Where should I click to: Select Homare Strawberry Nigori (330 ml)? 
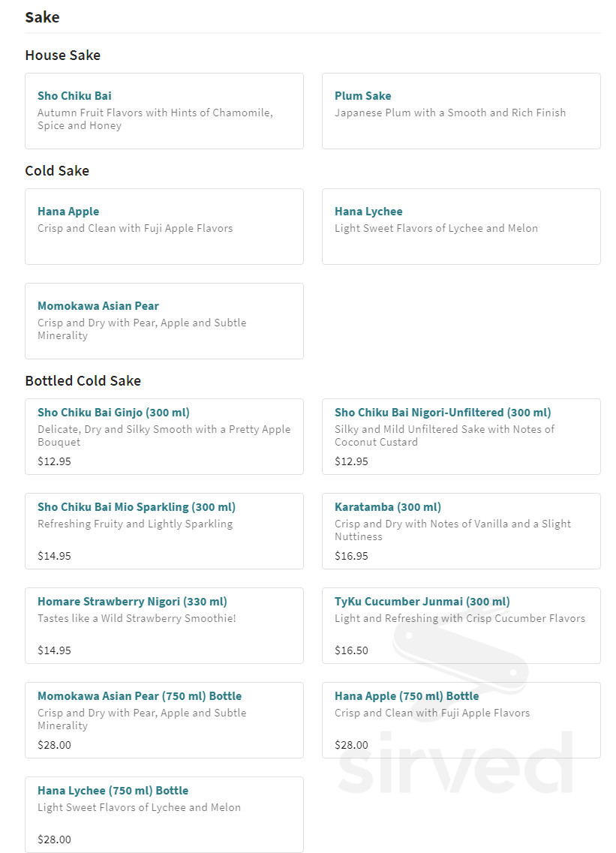(132, 602)
